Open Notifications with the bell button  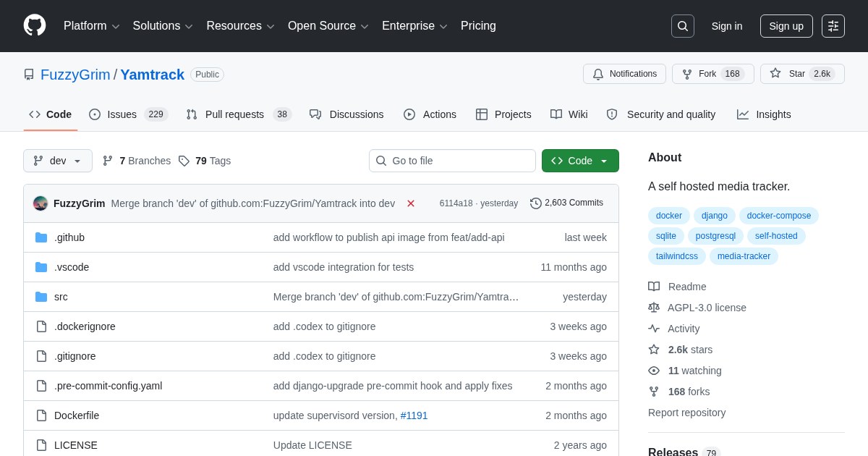pos(624,74)
